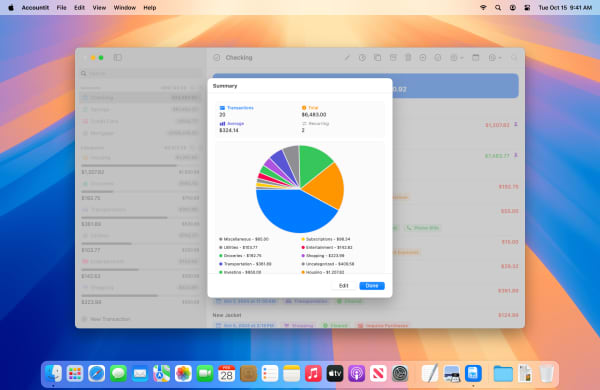Open the ellipsis options dropdown in toolbar
The image size is (600, 390).
pyautogui.click(x=495, y=58)
